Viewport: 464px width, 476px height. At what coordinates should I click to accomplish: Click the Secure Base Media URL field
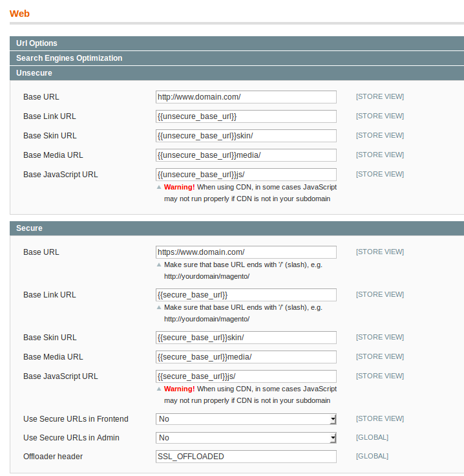[246, 357]
